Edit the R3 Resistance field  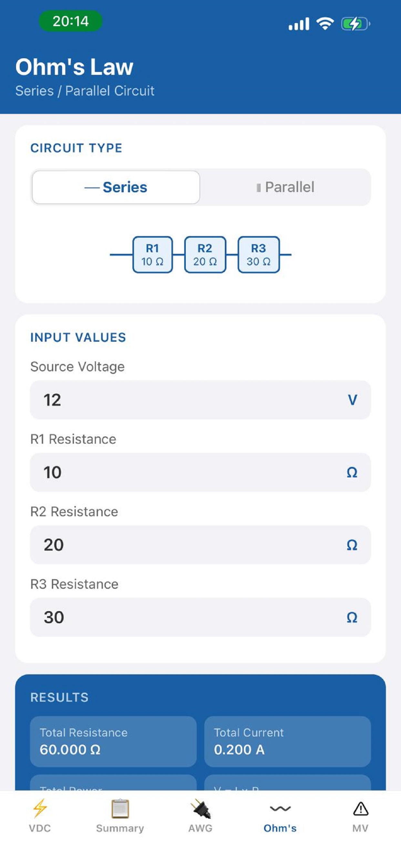click(x=200, y=617)
